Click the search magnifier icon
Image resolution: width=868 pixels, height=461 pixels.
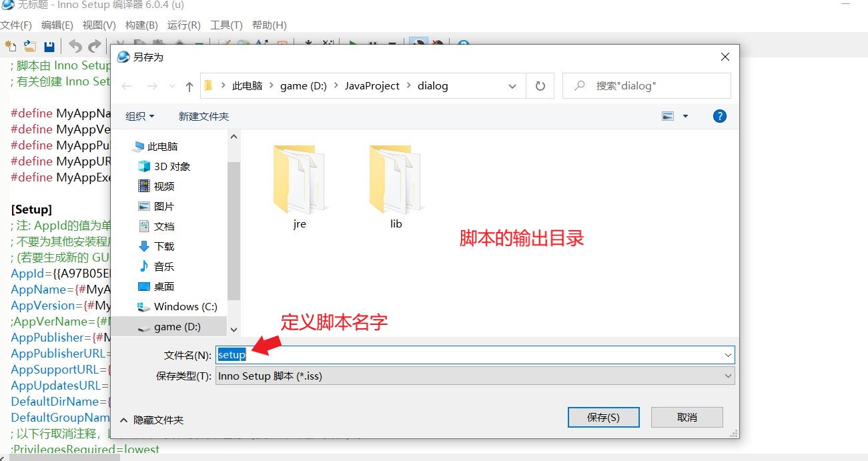[580, 86]
